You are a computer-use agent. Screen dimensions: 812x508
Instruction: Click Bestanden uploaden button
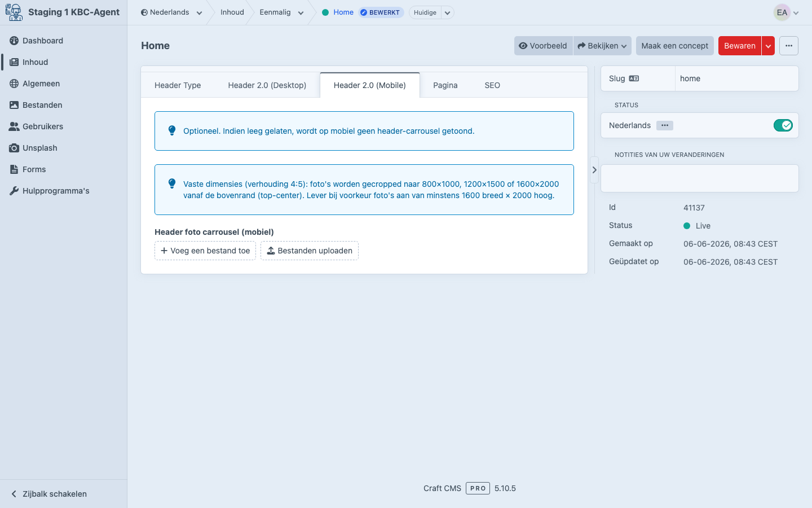[x=310, y=251]
